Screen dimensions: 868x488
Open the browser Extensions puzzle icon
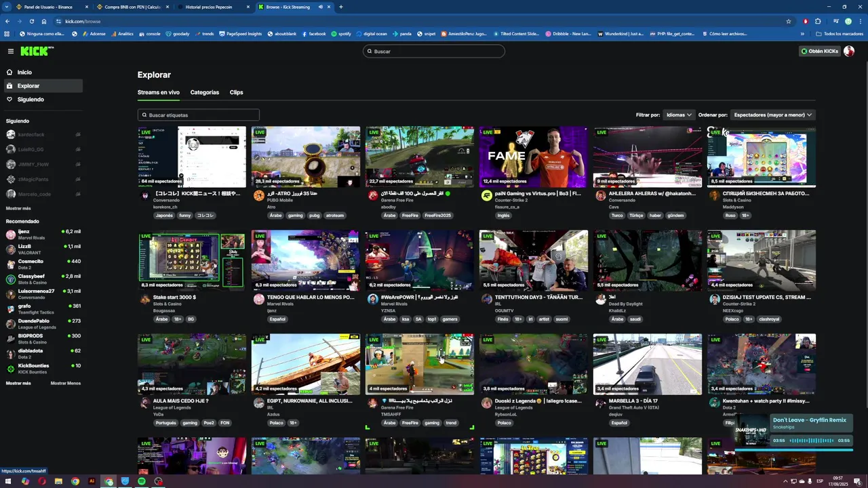click(818, 21)
